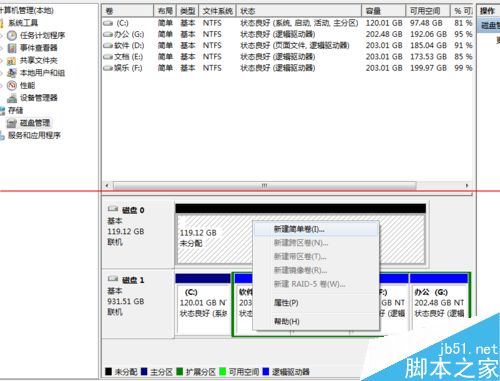Open Task Scheduler (任务计划程序) icon
The image size is (500, 381).
(12, 35)
